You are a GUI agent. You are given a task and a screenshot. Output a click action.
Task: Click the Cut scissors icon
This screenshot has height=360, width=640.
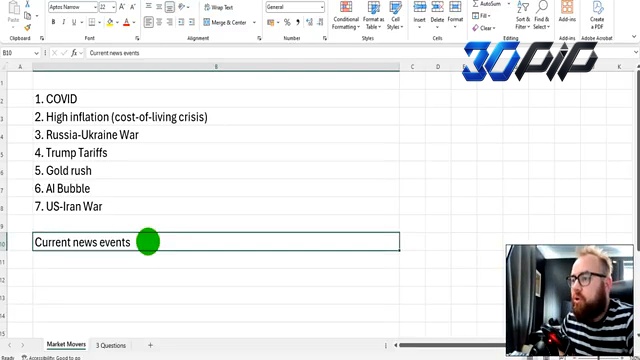27,4
